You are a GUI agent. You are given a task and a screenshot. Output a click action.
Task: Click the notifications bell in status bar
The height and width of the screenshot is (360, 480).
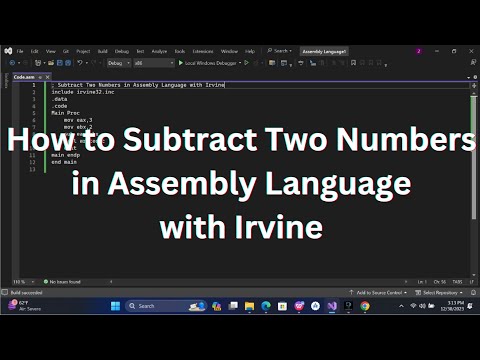[473, 293]
